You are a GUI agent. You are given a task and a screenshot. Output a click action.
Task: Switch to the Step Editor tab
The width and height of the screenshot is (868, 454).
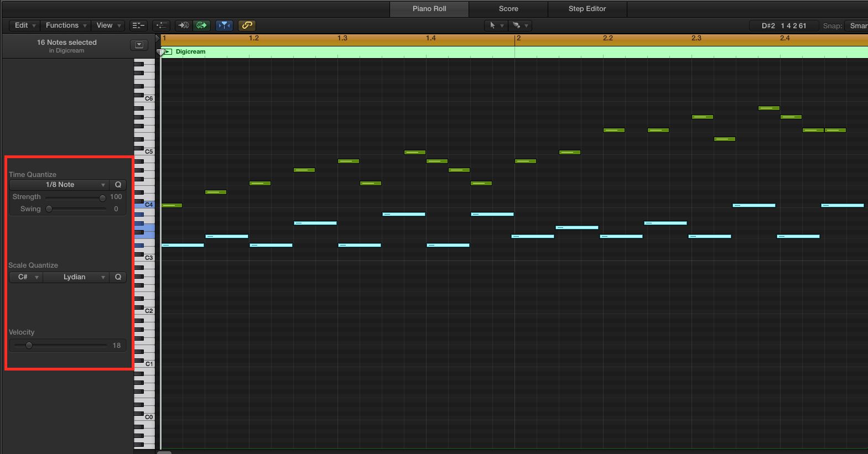click(588, 9)
